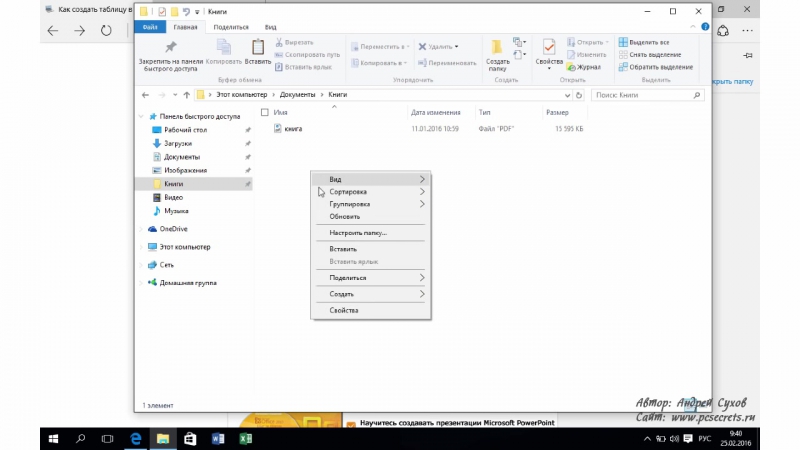This screenshot has width=800, height=450.
Task: Select Сеть in navigation pane
Action: (x=166, y=265)
